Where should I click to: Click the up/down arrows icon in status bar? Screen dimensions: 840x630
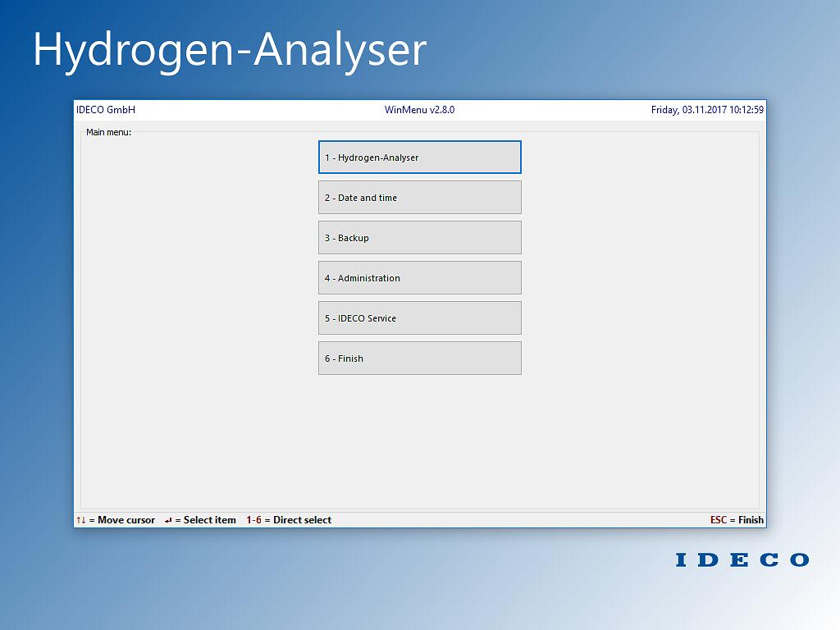pos(80,520)
